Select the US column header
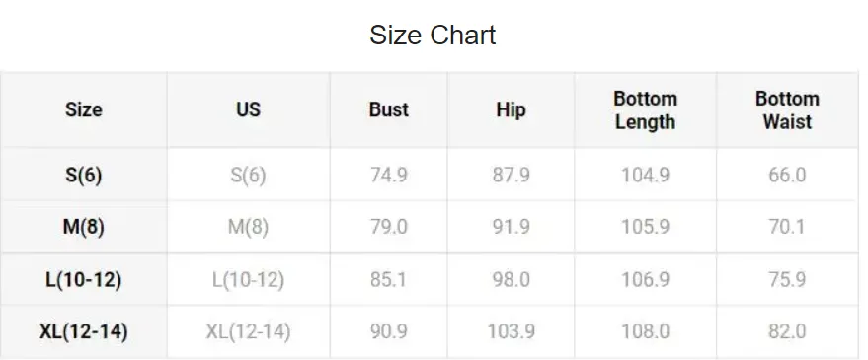The width and height of the screenshot is (868, 360). point(248,109)
